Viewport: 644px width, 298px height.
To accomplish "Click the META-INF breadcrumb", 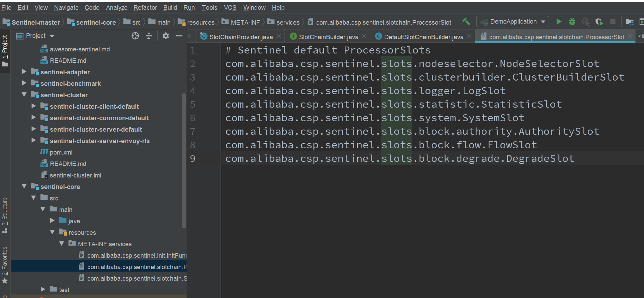I will (x=245, y=23).
